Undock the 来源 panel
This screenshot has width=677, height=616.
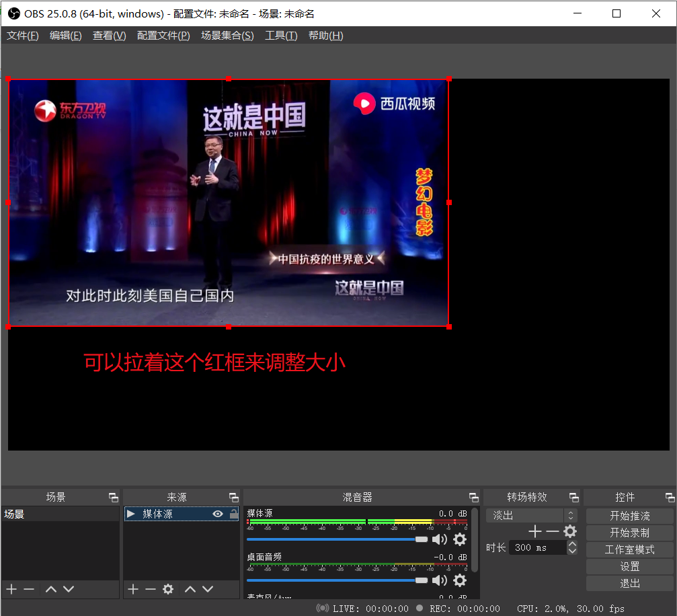click(x=233, y=498)
